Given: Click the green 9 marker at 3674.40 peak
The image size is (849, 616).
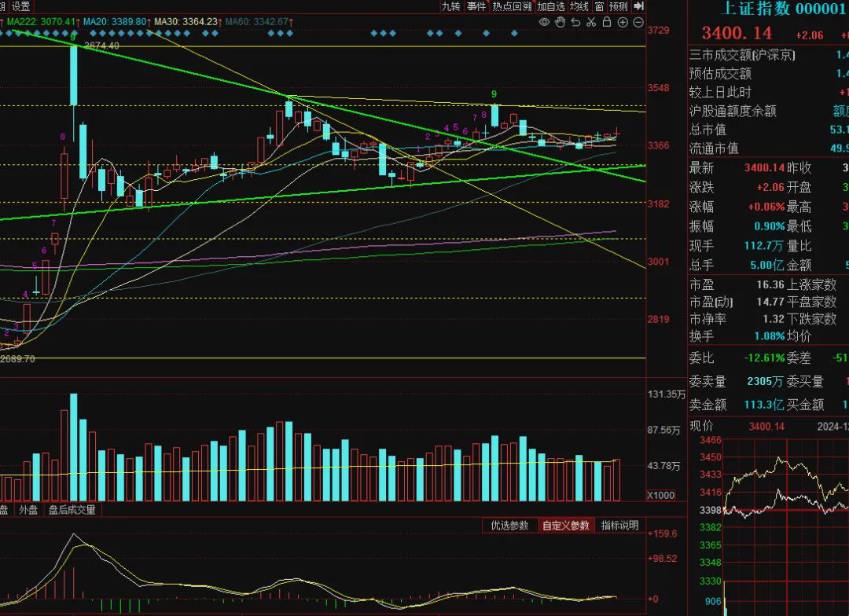Looking at the screenshot, I should click(x=73, y=37).
